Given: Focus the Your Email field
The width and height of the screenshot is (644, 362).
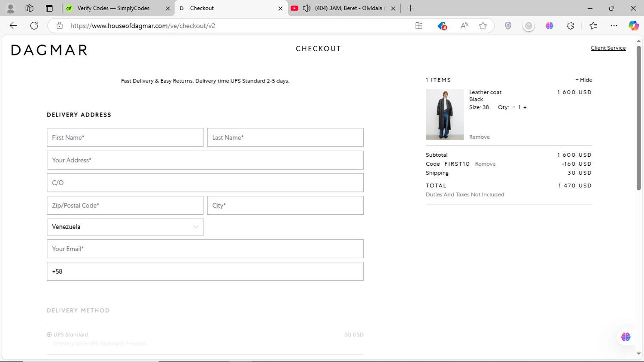Looking at the screenshot, I should (x=205, y=249).
